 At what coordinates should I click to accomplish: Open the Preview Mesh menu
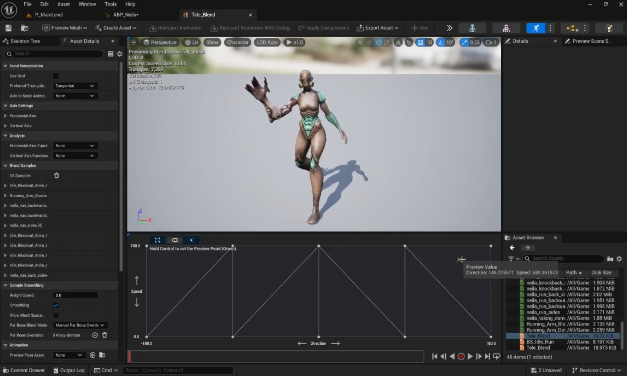tap(65, 28)
